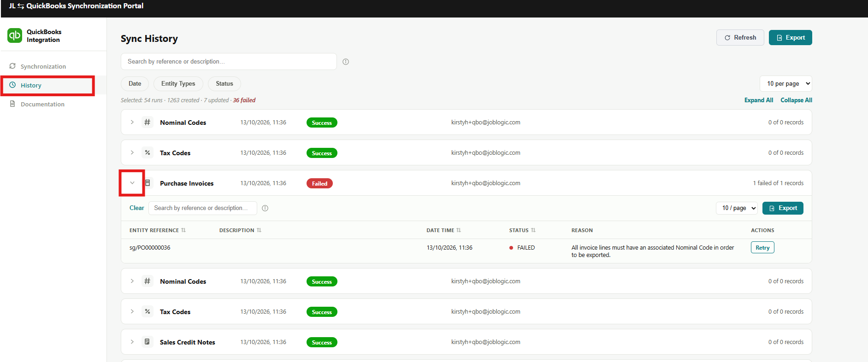Screen dimensions: 868x362
Task: Open the 10 / page dropdown in Purchase Invoices
Action: [x=737, y=208]
